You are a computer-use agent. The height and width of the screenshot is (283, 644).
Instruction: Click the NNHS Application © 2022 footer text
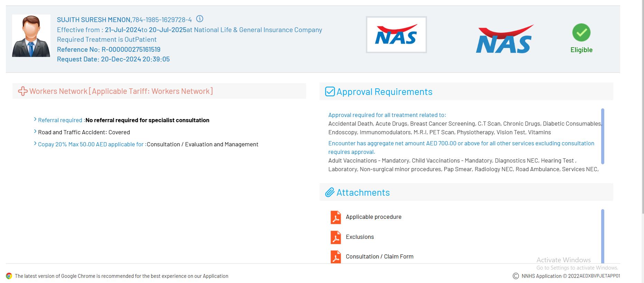click(x=571, y=276)
